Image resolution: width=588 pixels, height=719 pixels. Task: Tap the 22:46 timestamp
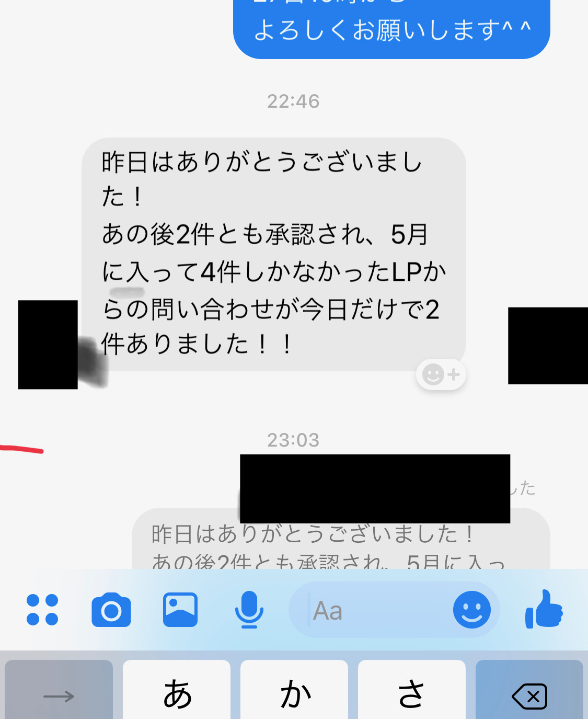[293, 101]
